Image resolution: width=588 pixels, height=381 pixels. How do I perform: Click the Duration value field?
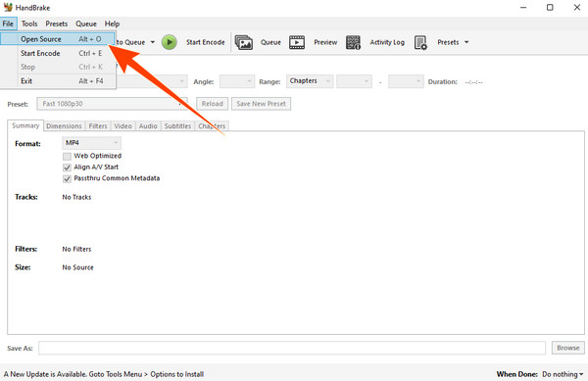point(474,82)
